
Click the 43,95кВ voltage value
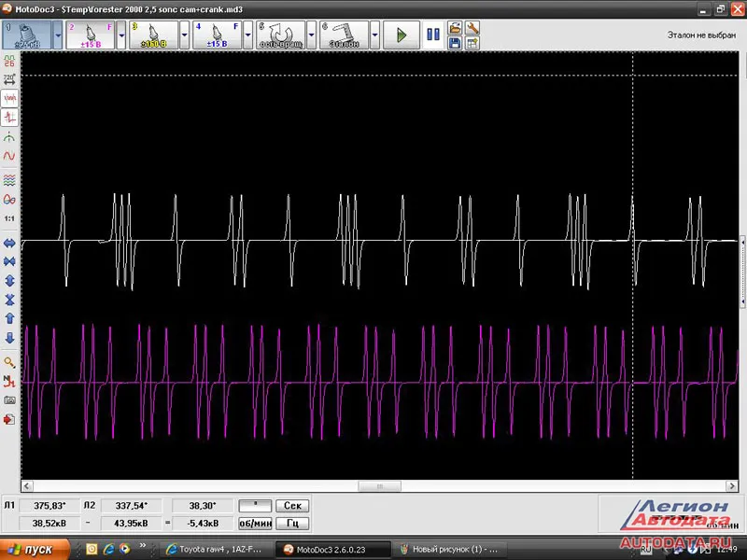coord(132,524)
